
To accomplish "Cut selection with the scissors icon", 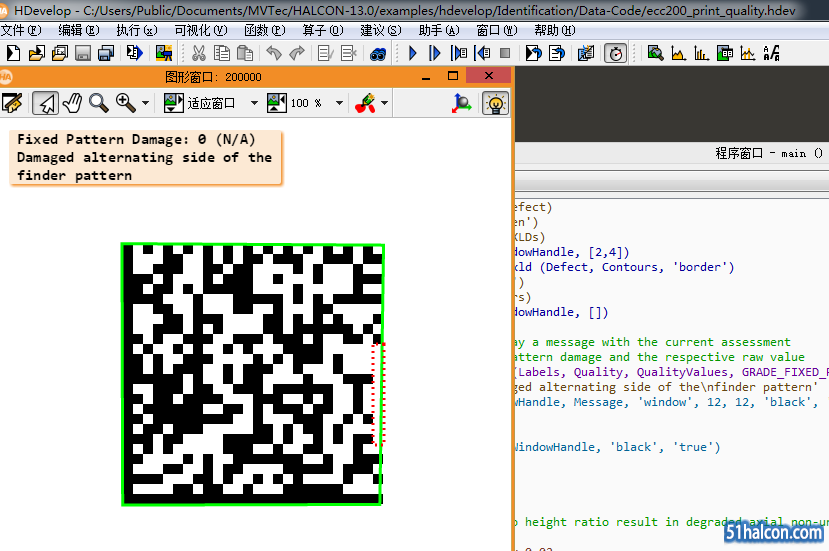I will point(198,53).
